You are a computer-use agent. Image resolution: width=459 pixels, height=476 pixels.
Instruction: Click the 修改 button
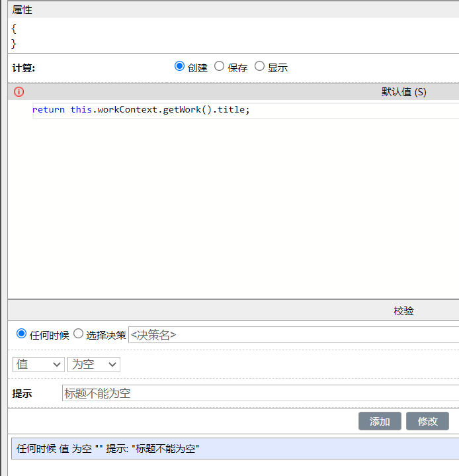(x=427, y=421)
